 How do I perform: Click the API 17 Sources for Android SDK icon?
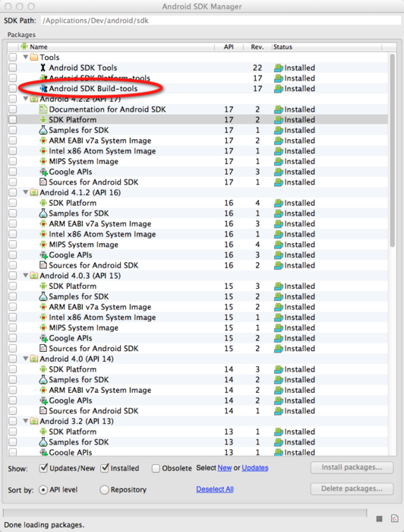pos(43,182)
